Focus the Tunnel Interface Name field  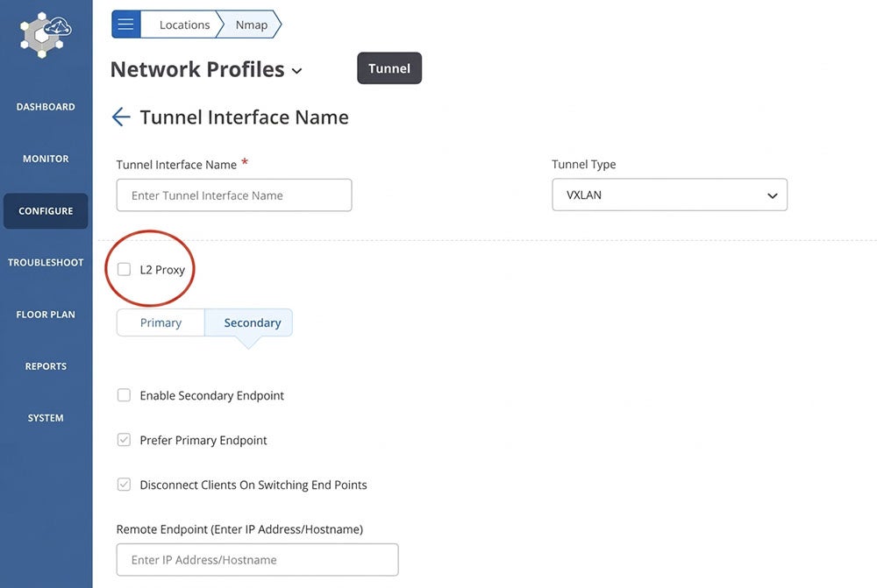coord(234,195)
